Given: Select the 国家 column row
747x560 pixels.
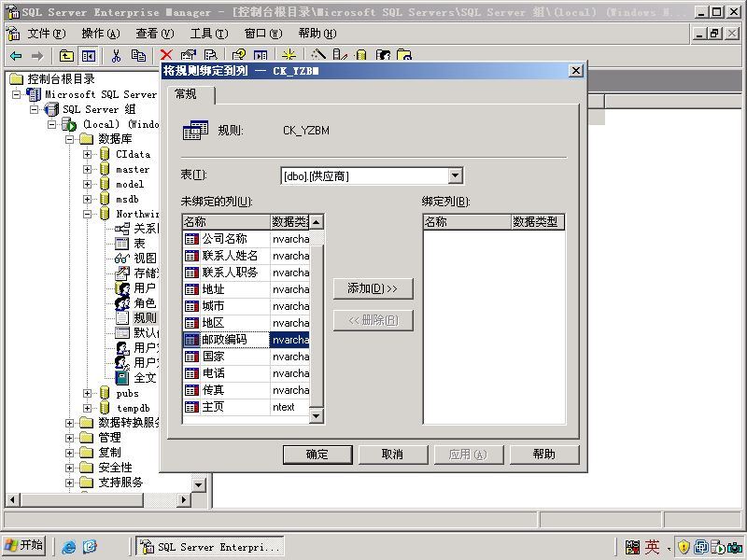Looking at the screenshot, I should click(247, 357).
